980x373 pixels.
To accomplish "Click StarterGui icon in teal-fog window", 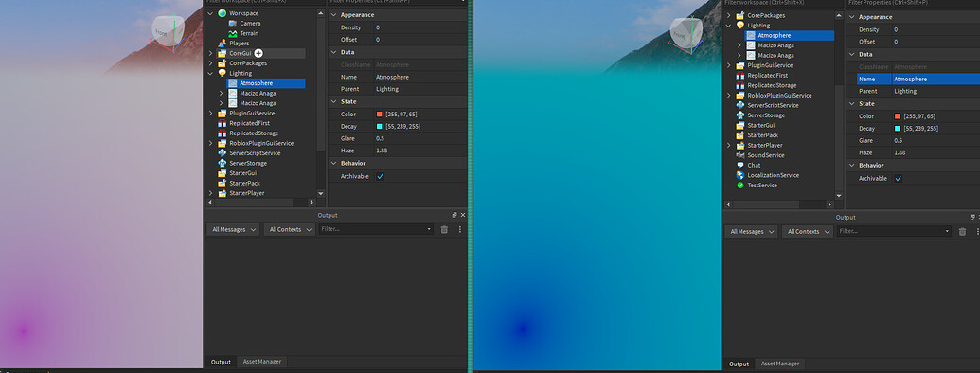I will tap(740, 125).
